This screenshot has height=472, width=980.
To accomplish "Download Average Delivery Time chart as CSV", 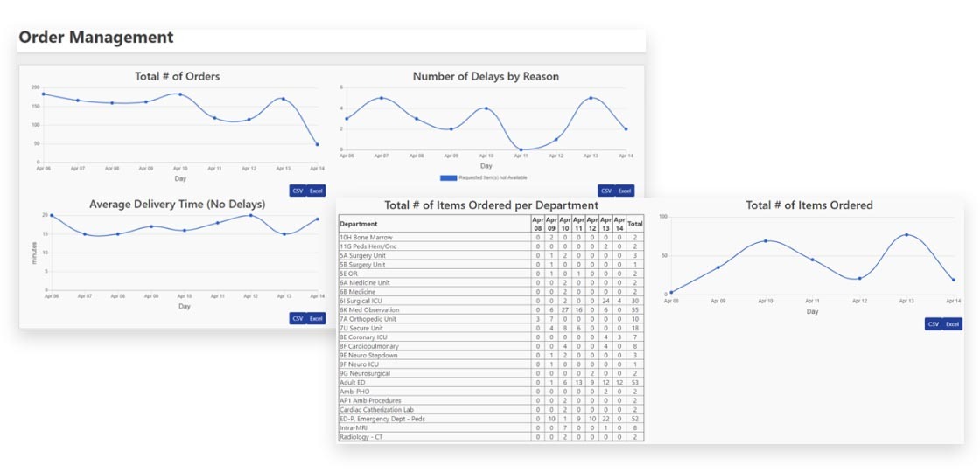I will (x=297, y=318).
